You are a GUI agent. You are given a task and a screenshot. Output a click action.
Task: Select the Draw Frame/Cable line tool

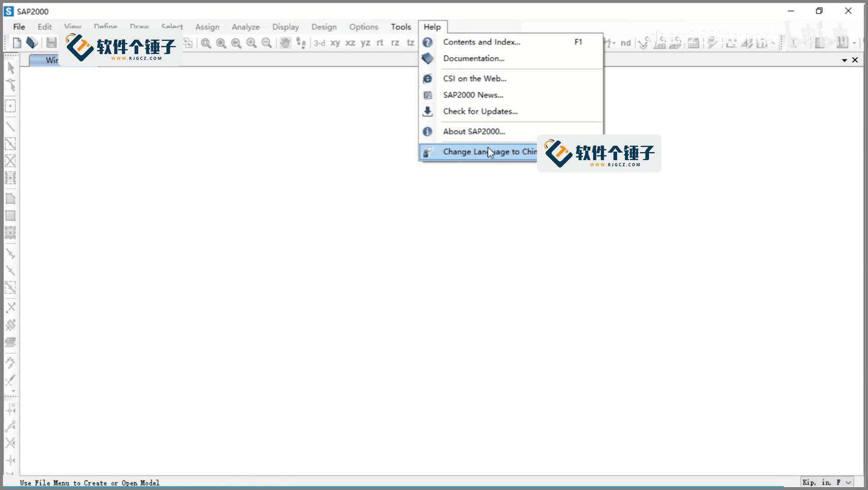click(10, 127)
